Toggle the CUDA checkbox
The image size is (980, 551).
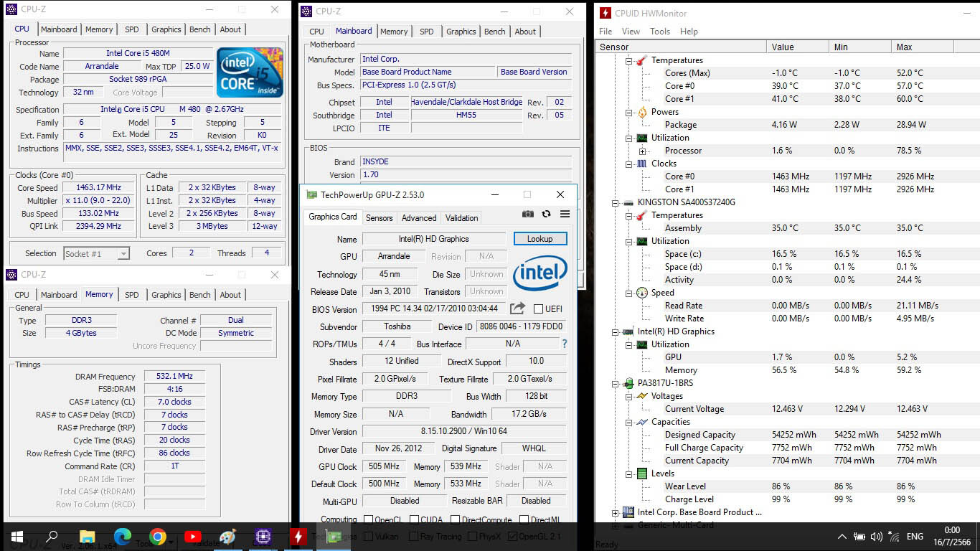[x=415, y=520]
